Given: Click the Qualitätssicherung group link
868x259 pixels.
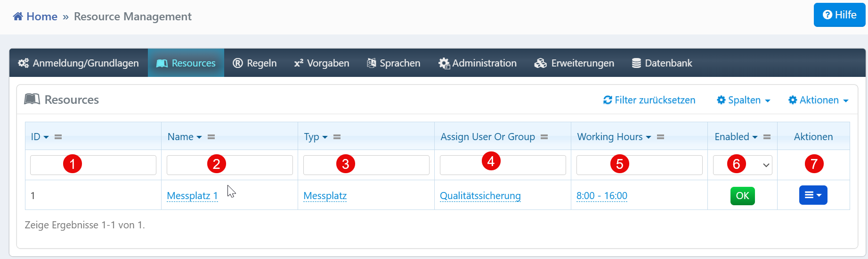Looking at the screenshot, I should pyautogui.click(x=480, y=196).
